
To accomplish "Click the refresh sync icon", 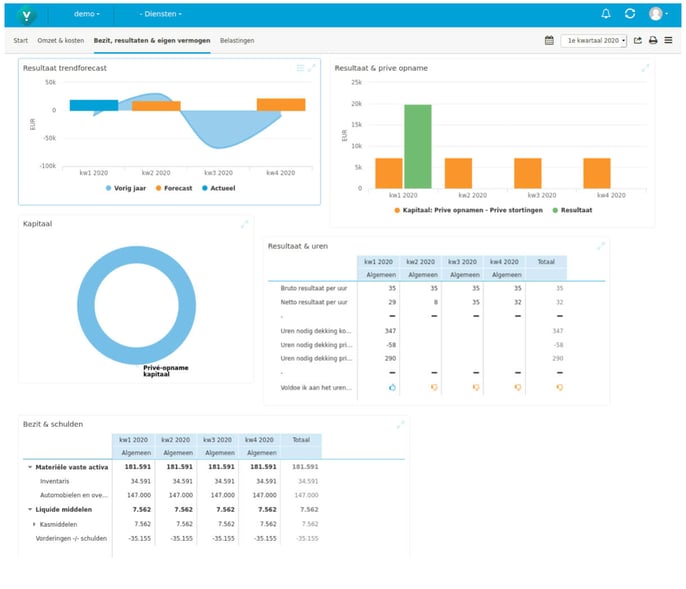I will tap(630, 14).
